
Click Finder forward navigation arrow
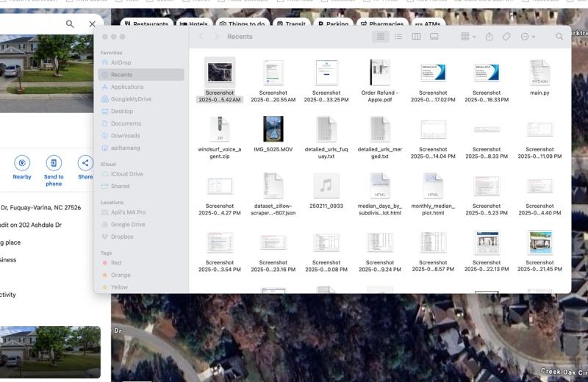click(216, 36)
